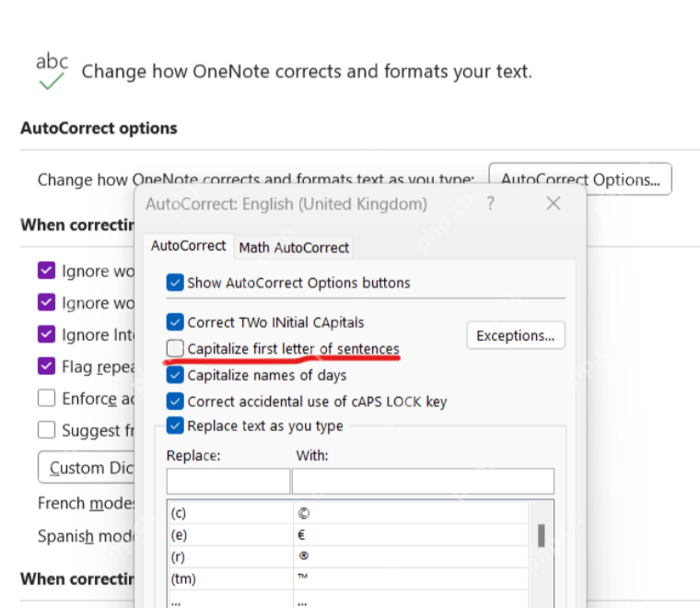Image resolution: width=700 pixels, height=608 pixels.
Task: Select the (e) euro replacement row
Action: pyautogui.click(x=348, y=535)
